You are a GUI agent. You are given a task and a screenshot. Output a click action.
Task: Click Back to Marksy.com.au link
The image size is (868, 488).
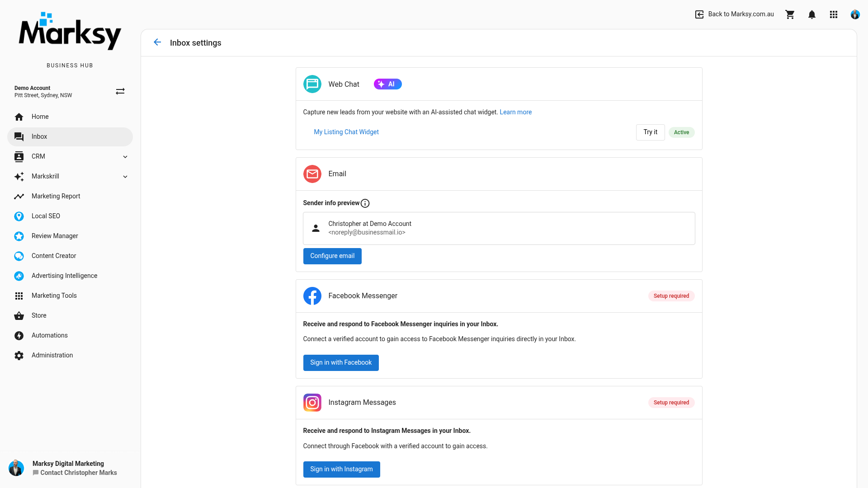click(741, 14)
